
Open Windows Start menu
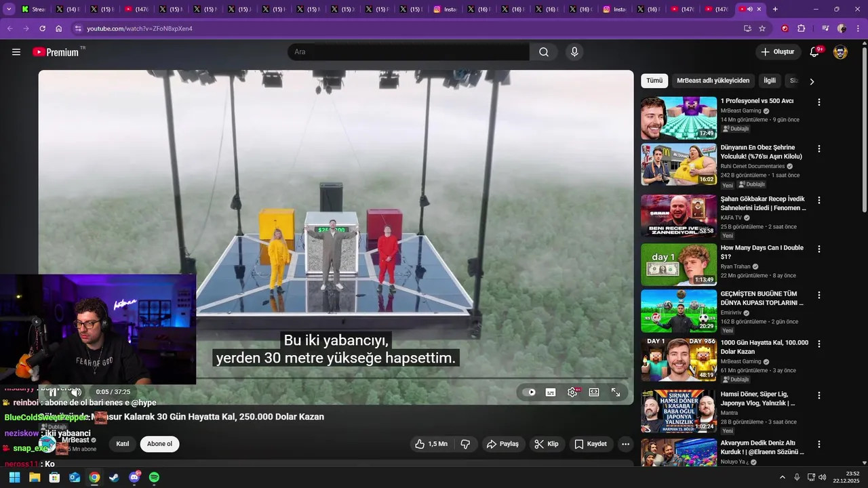(14, 478)
